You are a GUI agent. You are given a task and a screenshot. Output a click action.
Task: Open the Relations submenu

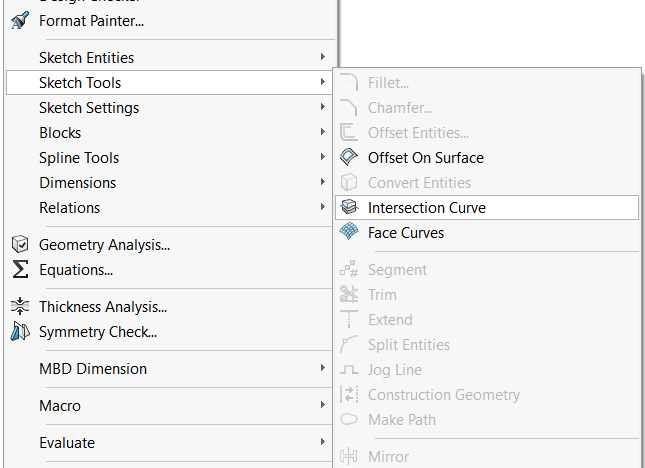[69, 208]
